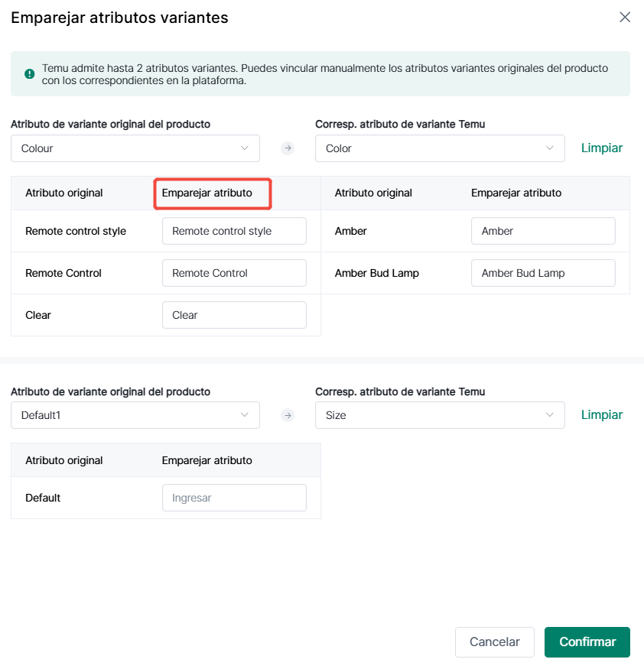Click the highlighted Emparejar atributo column header
The width and height of the screenshot is (644, 669).
[207, 193]
